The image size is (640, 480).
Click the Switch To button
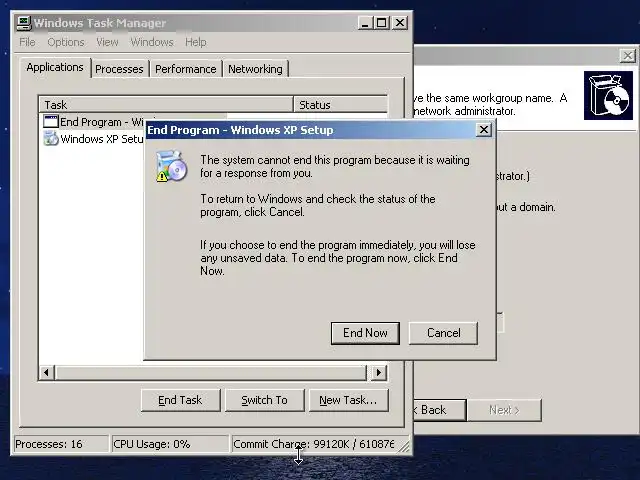264,400
